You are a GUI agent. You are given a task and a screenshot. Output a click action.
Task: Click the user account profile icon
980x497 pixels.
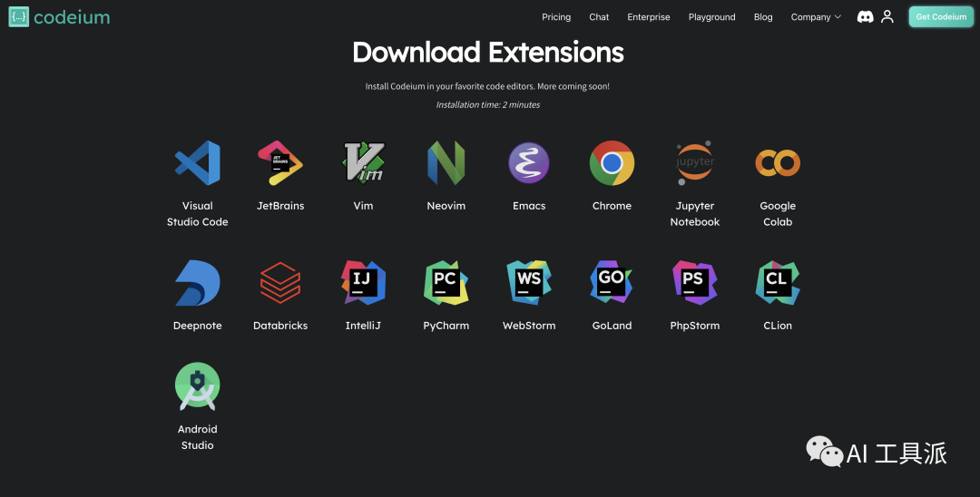887,17
